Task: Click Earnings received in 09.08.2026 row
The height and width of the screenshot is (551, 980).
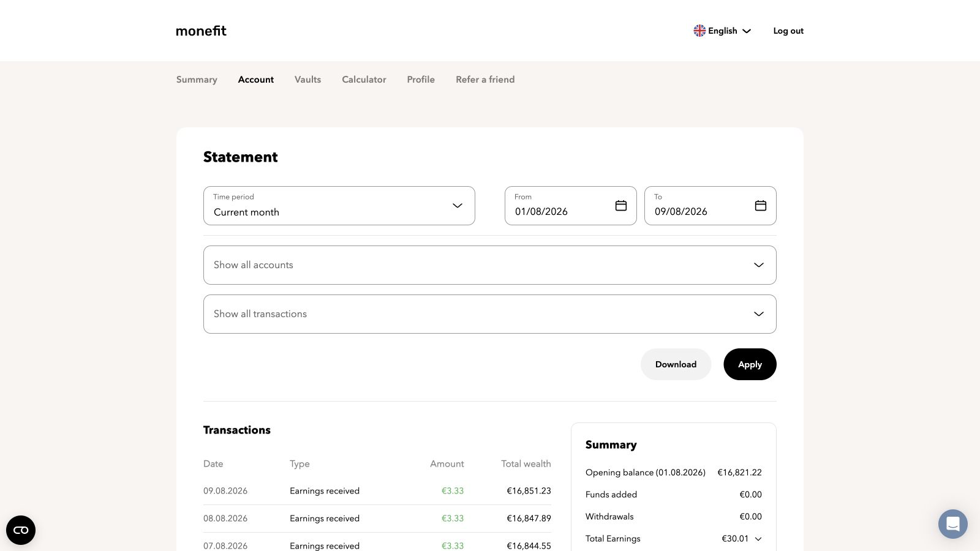Action: click(325, 491)
